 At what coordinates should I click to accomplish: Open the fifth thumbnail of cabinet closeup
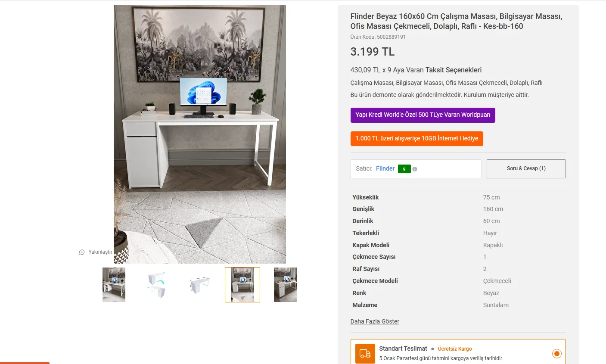pos(285,285)
